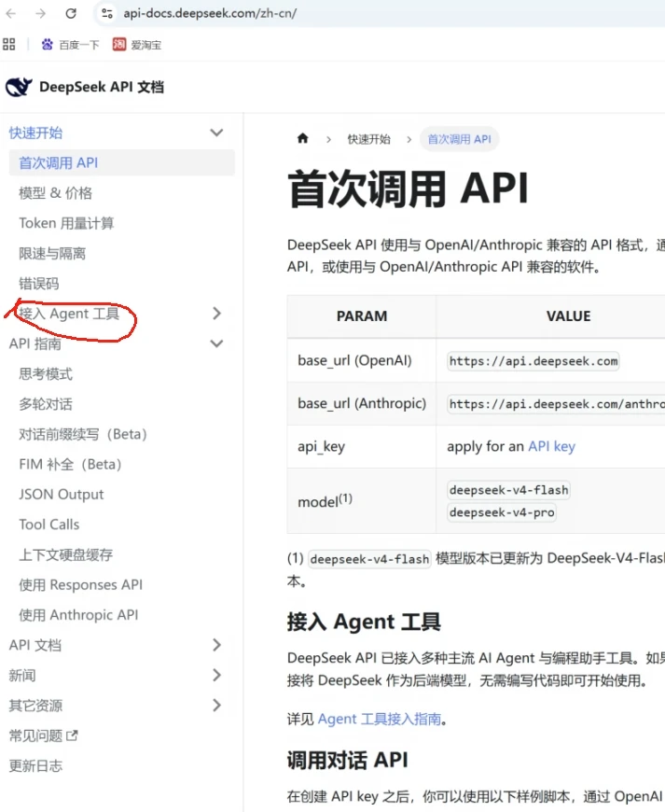Click the browser forward arrow

[40, 13]
